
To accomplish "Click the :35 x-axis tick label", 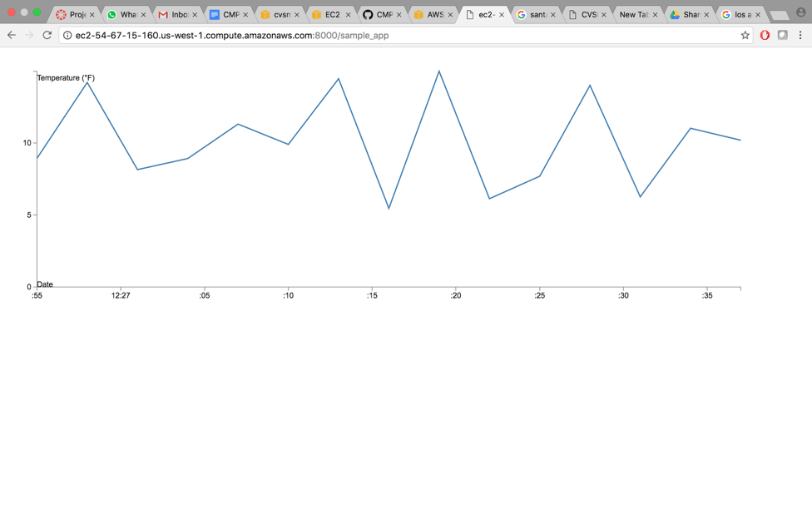I will [707, 295].
